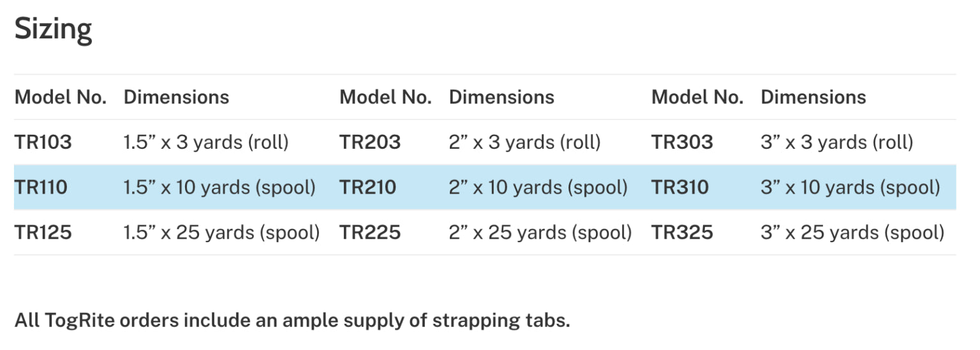Click the 1.5” x 25 yards (spool) dimension
The image size is (980, 350).
point(221,232)
